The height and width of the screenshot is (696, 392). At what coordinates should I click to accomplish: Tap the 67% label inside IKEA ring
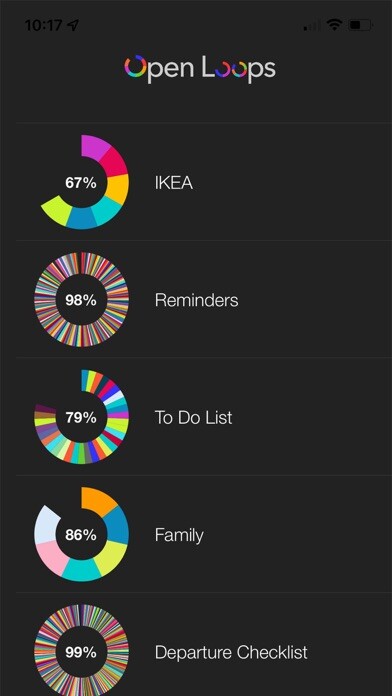coord(81,183)
